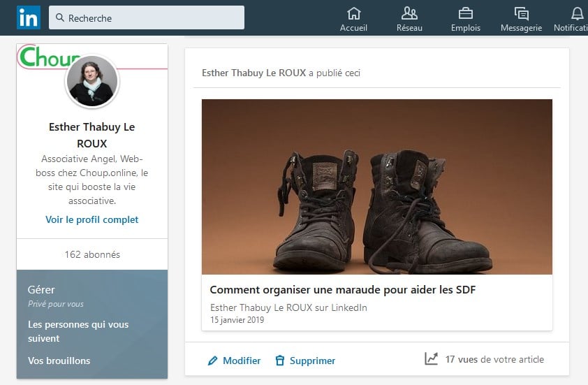
Task: Click 'Esther Thabuy Le ROUX sur LinkedIn' byline
Action: click(288, 307)
